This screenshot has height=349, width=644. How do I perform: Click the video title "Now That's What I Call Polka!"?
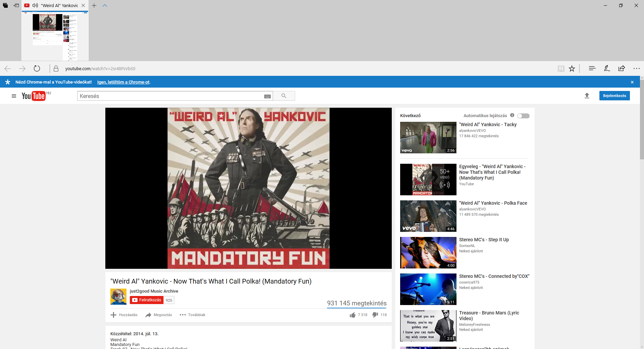click(x=211, y=281)
